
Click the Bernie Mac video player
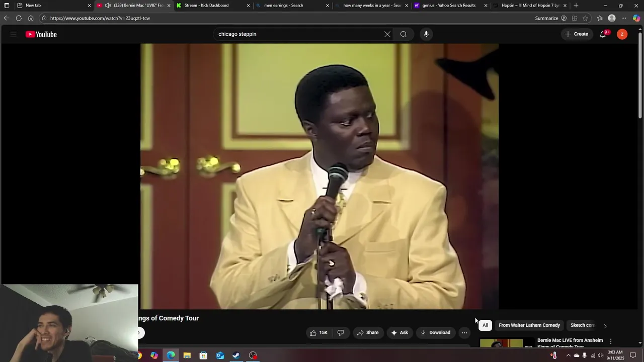(319, 176)
